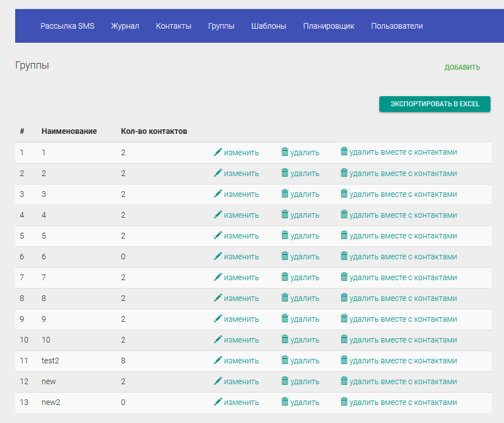This screenshot has height=423, width=504.
Task: Navigate to Пользователи section
Action: point(397,26)
